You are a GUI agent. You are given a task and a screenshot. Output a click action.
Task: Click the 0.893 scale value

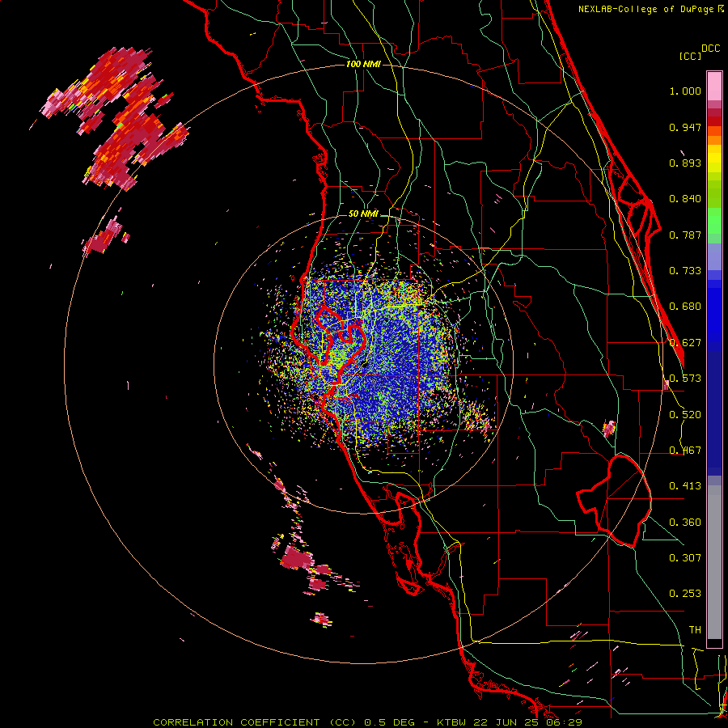[685, 163]
